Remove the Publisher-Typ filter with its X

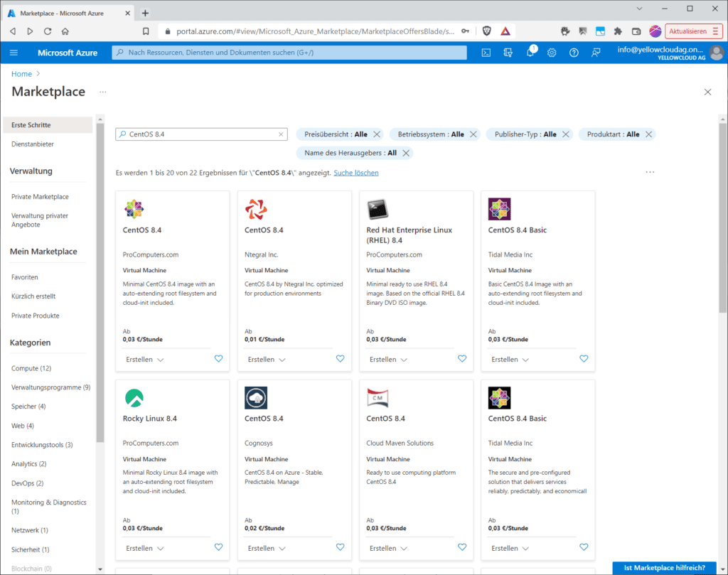click(565, 134)
